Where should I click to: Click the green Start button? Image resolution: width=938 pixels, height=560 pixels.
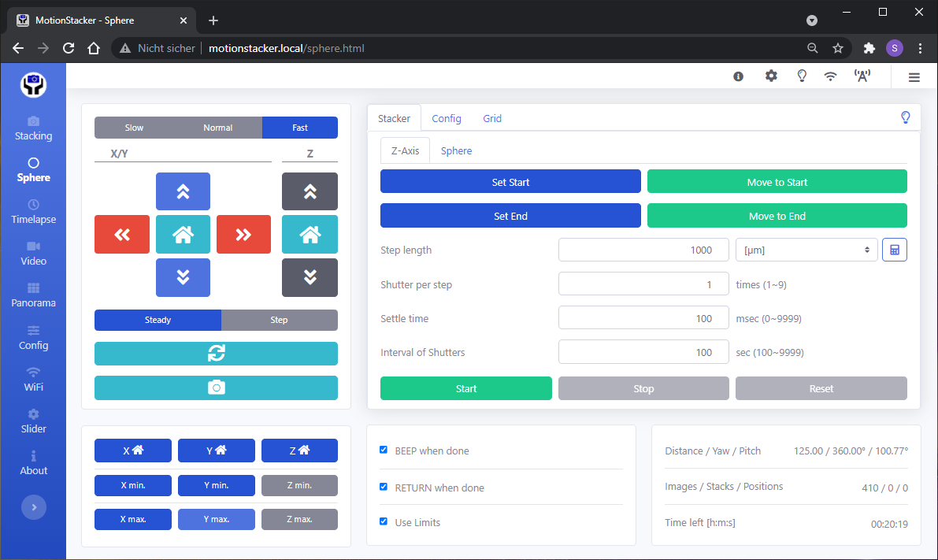pos(465,388)
